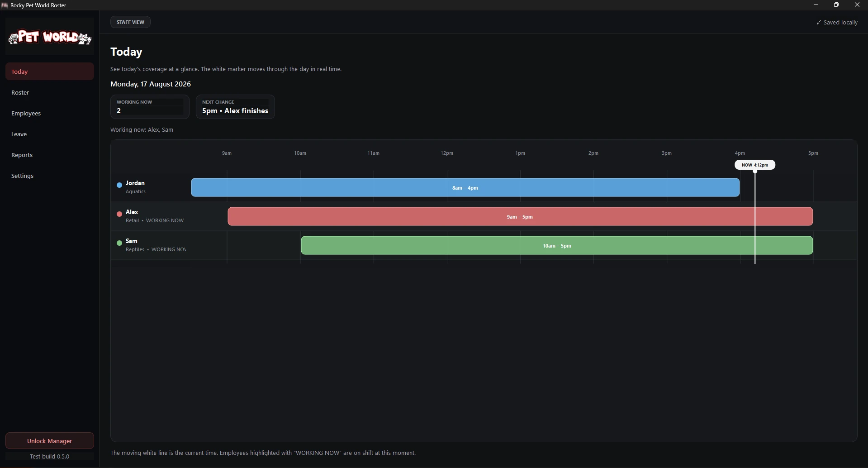Screen dimensions: 868x468
Task: Open the Today page in the sidebar
Action: (x=50, y=72)
